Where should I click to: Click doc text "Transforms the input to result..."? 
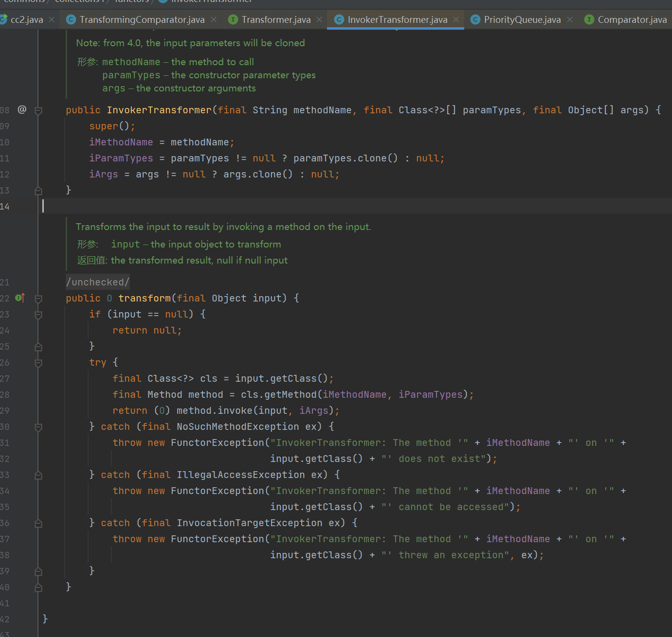click(223, 227)
